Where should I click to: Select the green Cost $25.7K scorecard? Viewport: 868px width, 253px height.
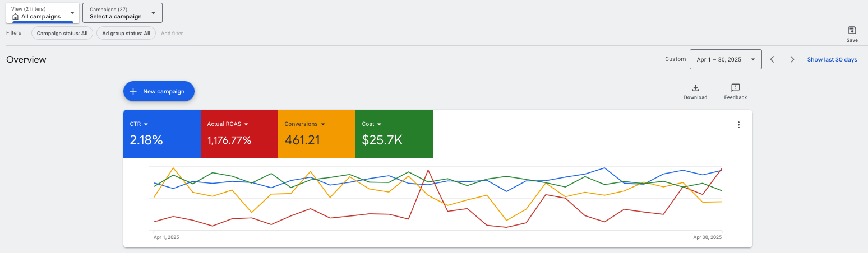[x=394, y=134]
